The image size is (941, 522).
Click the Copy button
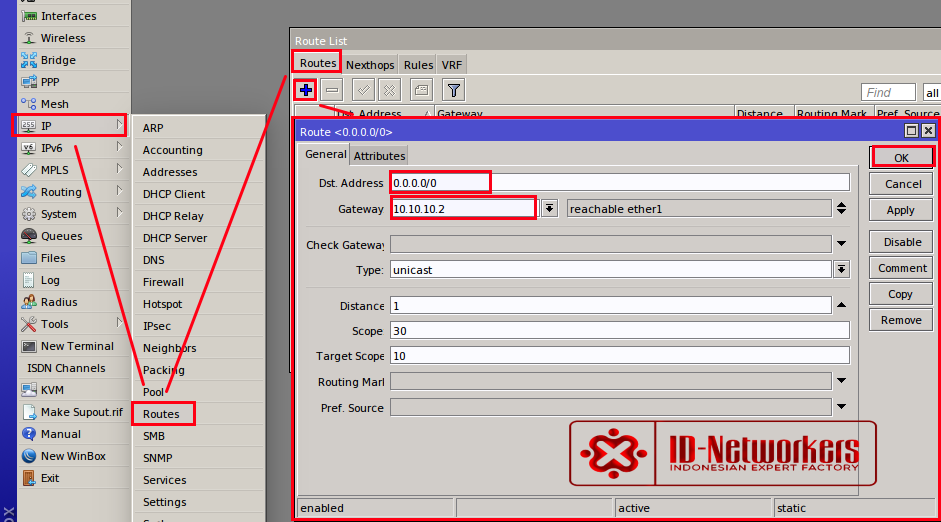point(901,294)
